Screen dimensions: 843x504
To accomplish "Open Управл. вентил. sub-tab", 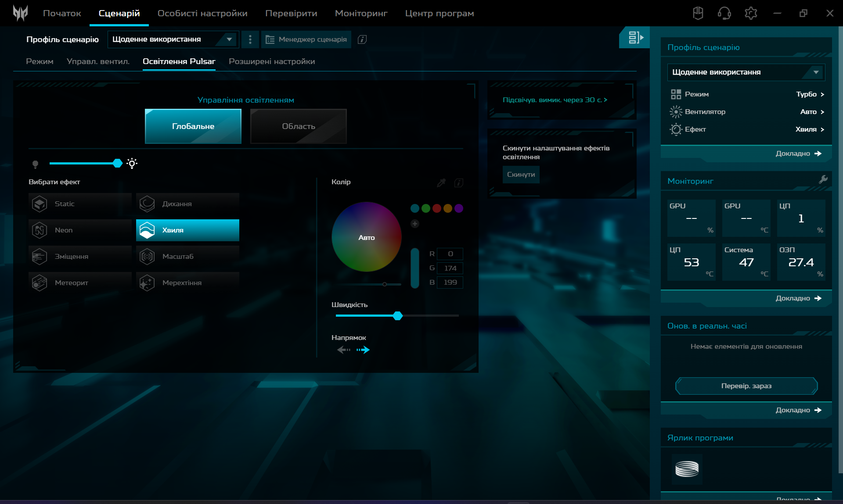I will click(98, 61).
